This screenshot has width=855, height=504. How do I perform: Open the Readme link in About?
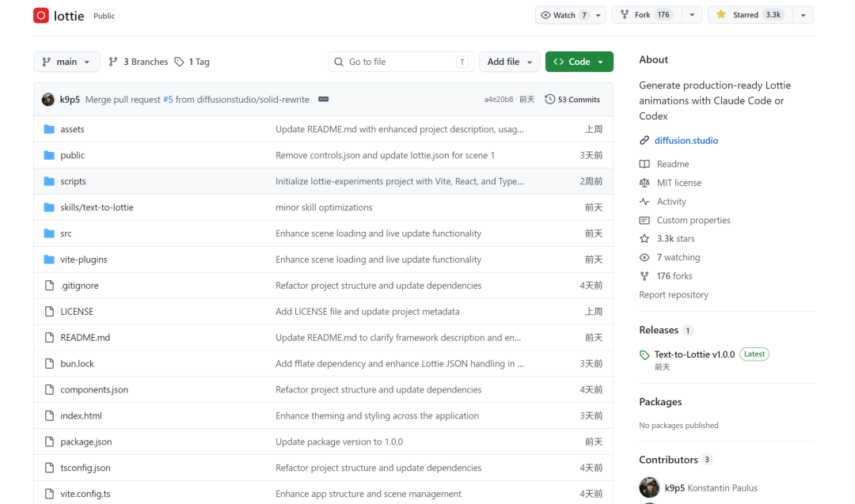click(673, 164)
